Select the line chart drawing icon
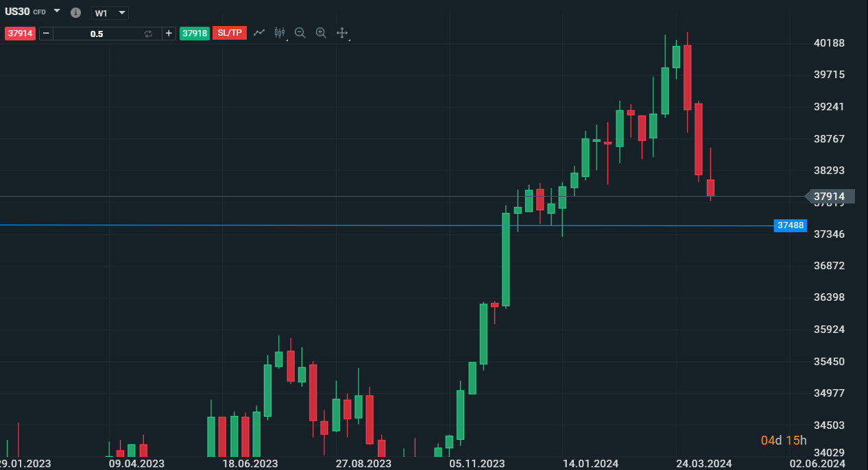 pos(259,32)
